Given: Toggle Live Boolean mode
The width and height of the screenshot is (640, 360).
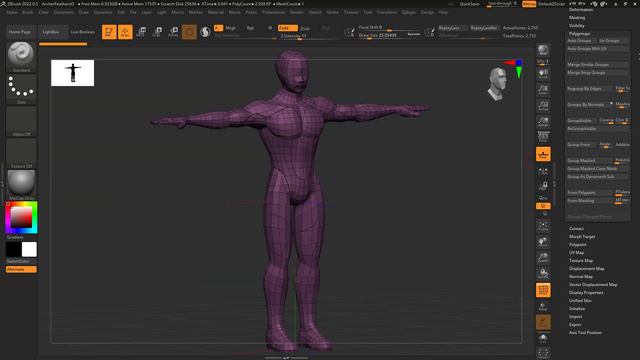Looking at the screenshot, I should [82, 32].
